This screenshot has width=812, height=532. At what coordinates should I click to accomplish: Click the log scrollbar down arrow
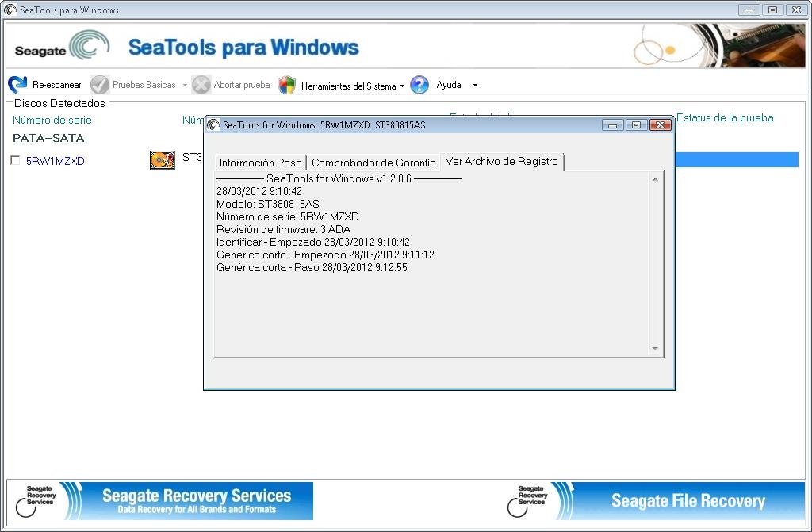pyautogui.click(x=655, y=349)
